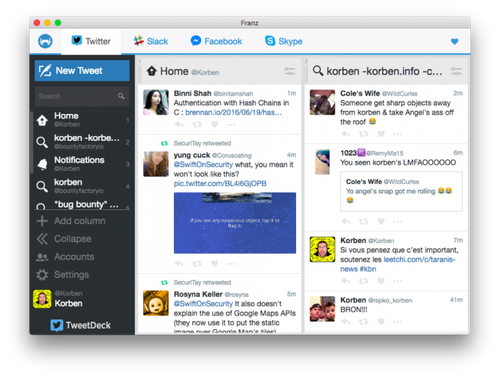The image size is (500, 377).
Task: Open more options on Binni Shah's tweet
Action: pyautogui.click(x=231, y=125)
